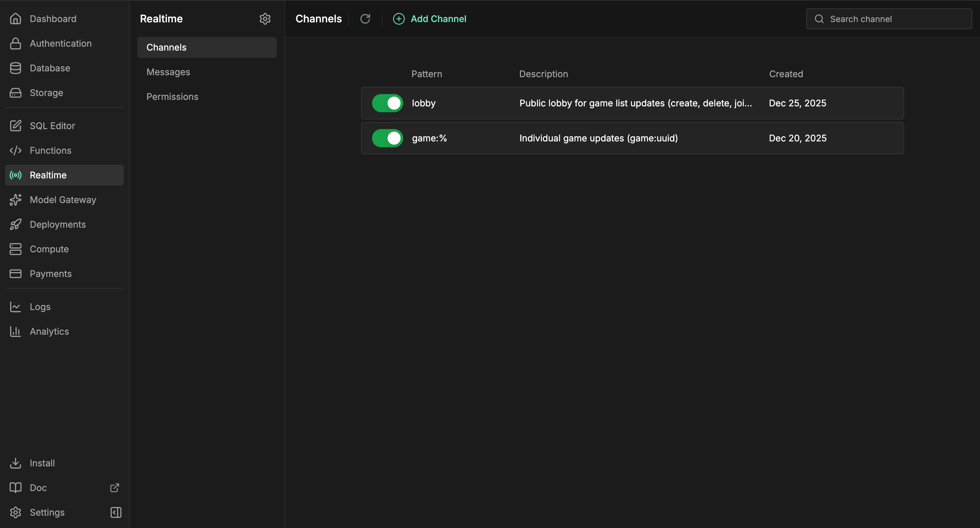Click the SQL Editor pencil icon
Viewport: 980px width, 528px height.
15,126
